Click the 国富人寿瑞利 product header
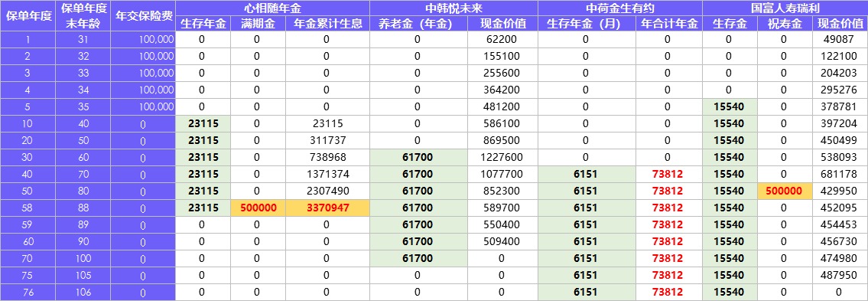This screenshot has width=868, height=301. coord(785,8)
